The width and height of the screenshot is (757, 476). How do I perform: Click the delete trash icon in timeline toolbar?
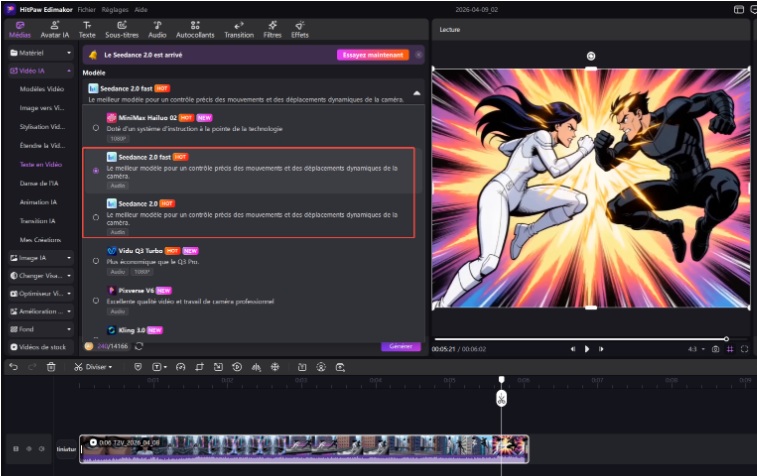[51, 367]
